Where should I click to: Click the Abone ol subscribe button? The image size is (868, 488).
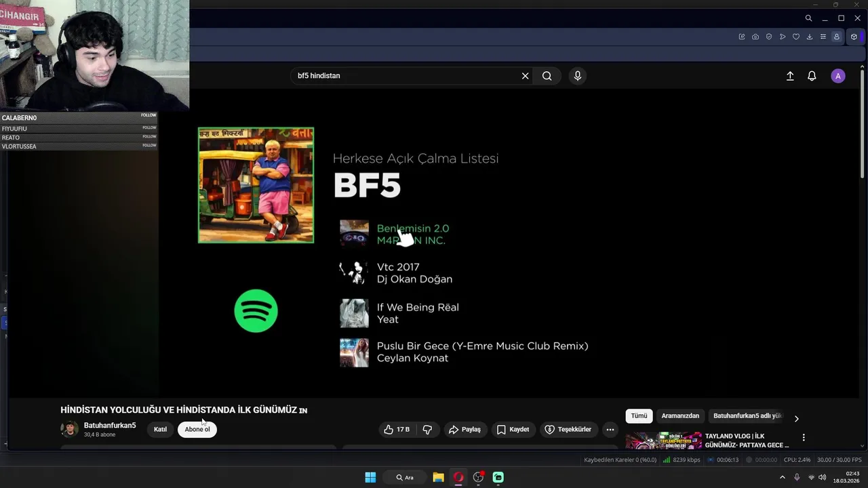(x=197, y=429)
